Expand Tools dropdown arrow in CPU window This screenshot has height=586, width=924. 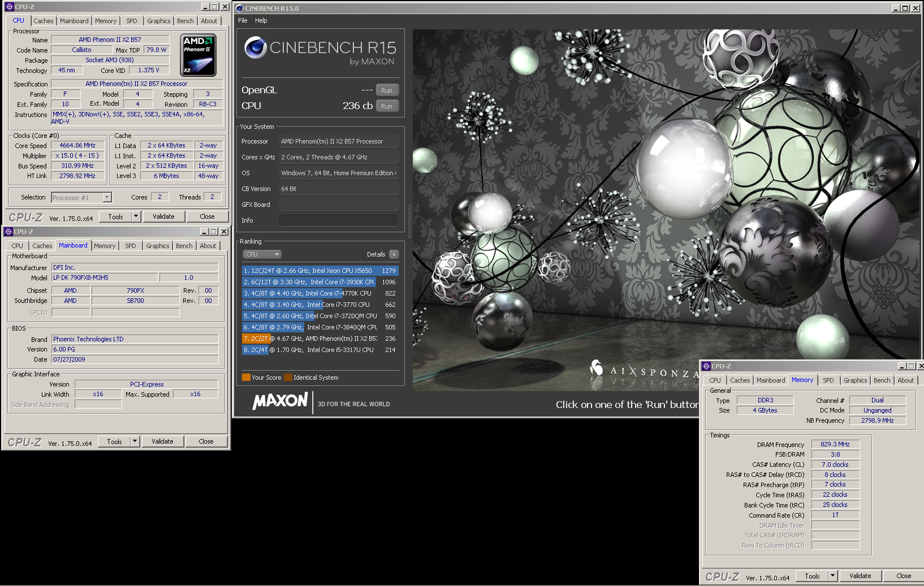point(136,216)
